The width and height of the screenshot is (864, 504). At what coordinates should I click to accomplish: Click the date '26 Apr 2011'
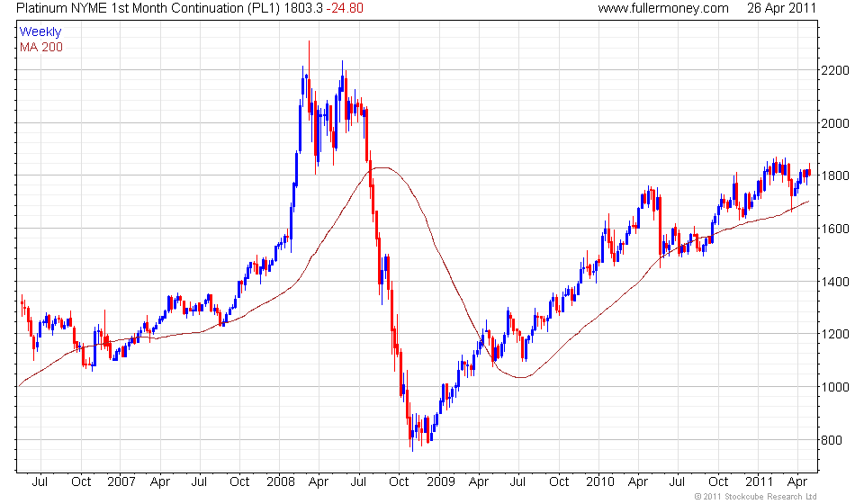(781, 8)
